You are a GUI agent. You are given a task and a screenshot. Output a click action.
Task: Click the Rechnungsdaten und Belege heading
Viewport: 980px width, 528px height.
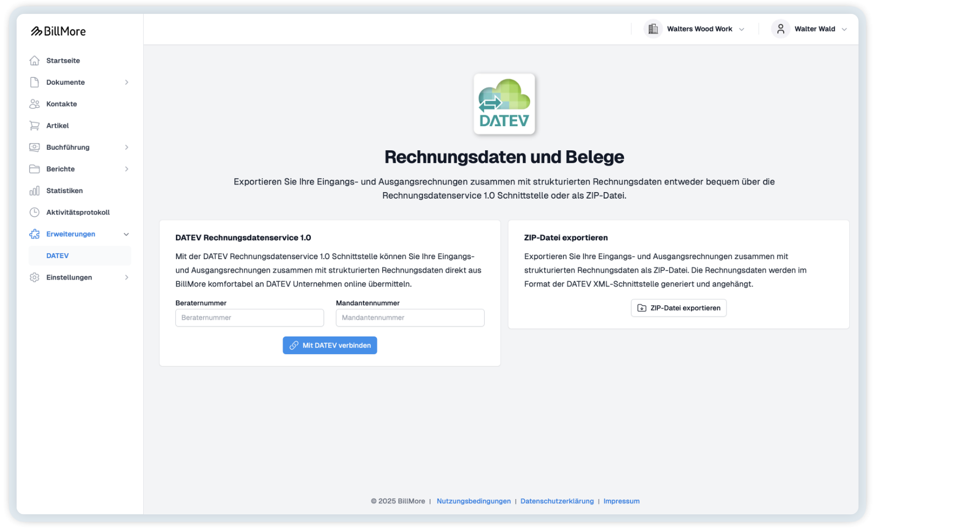[504, 157]
